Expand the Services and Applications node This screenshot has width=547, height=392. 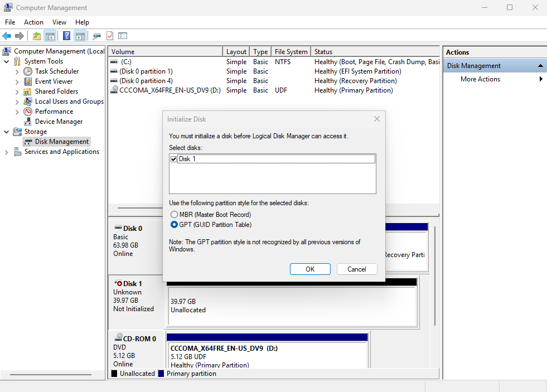pyautogui.click(x=7, y=152)
